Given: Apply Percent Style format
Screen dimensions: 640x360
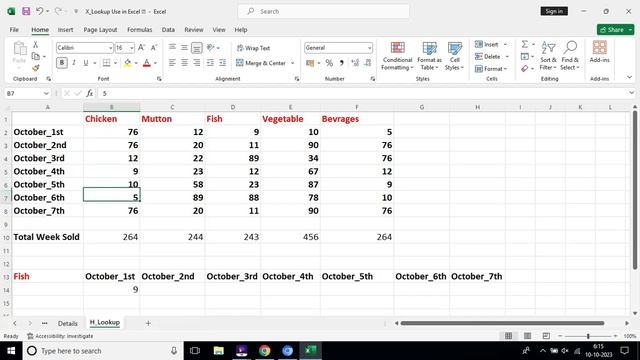Looking at the screenshot, I should coord(329,63).
